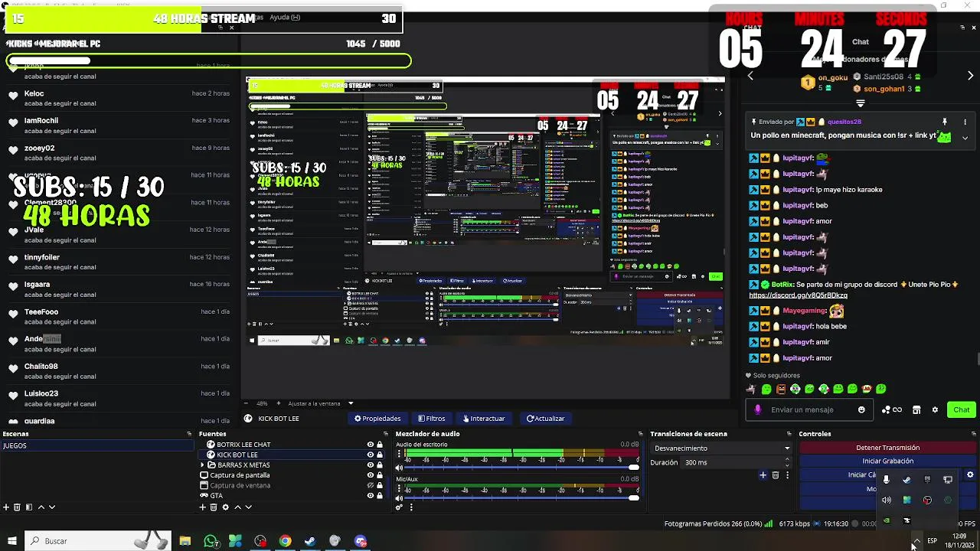Viewport: 980px width, 551px height.
Task: Add a new scene in Escenas panel
Action: pos(6,507)
